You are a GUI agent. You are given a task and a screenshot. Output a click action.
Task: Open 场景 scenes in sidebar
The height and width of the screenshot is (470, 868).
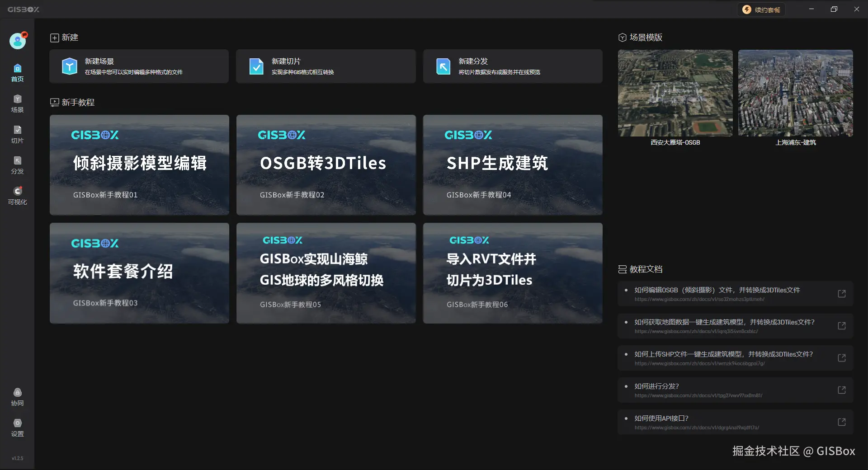point(17,103)
